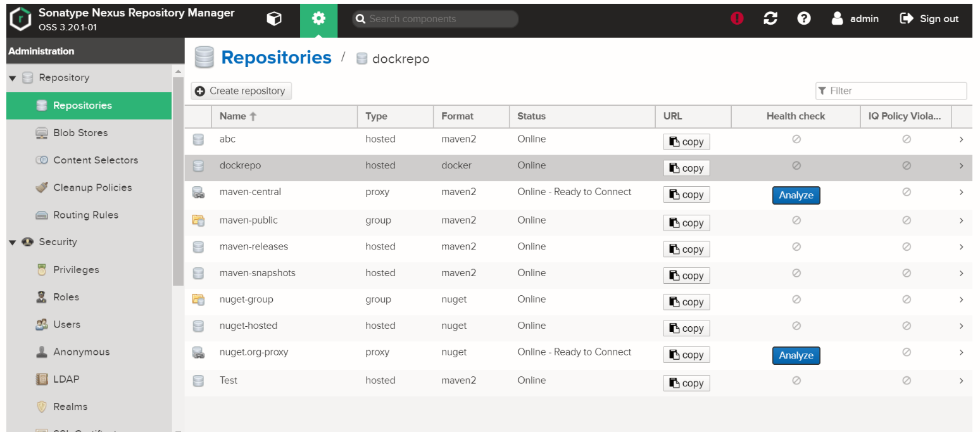The height and width of the screenshot is (432, 980).
Task: Collapse the Repository tree section
Action: [13, 78]
